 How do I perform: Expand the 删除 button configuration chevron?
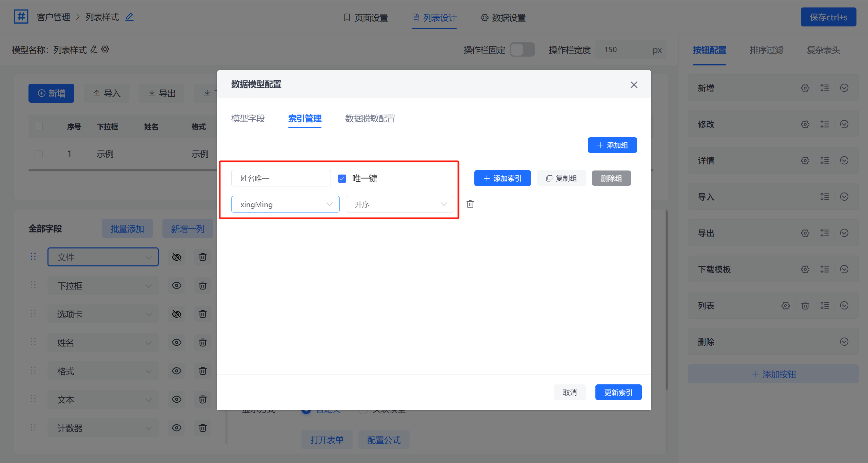click(x=844, y=342)
